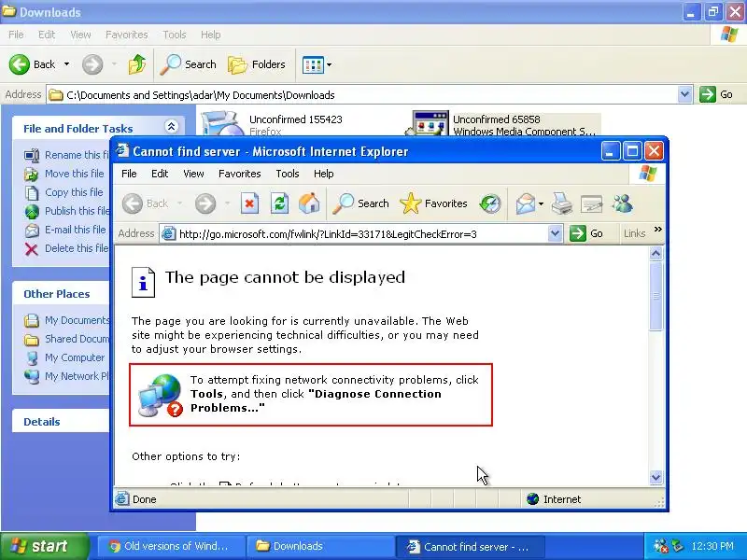Click the Forward arrow in Internet Explorer
Viewport: 747px width, 560px height.
(x=205, y=203)
